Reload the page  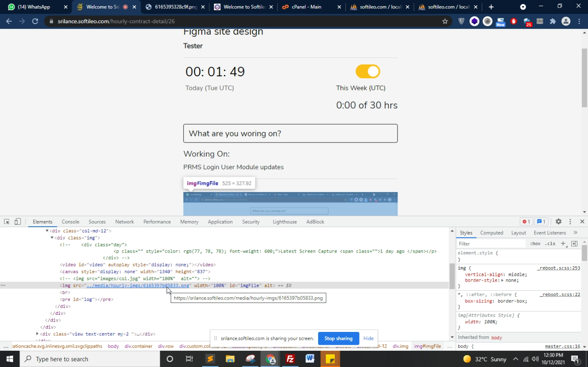coord(35,21)
